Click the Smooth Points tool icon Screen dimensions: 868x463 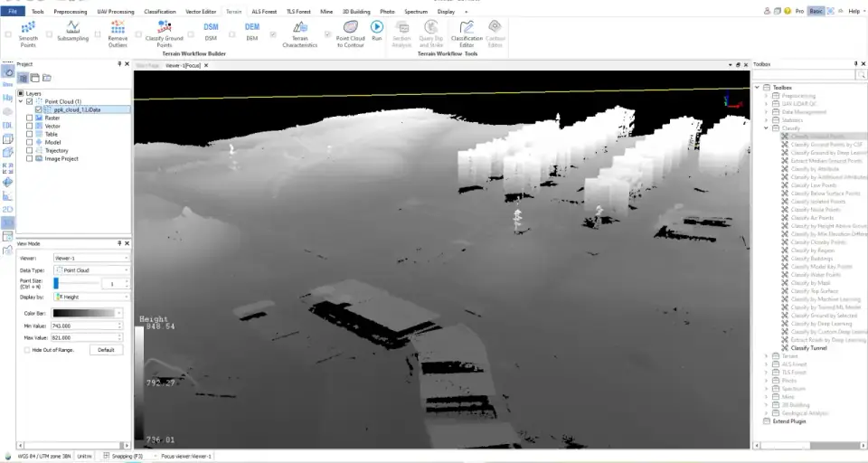tap(28, 27)
